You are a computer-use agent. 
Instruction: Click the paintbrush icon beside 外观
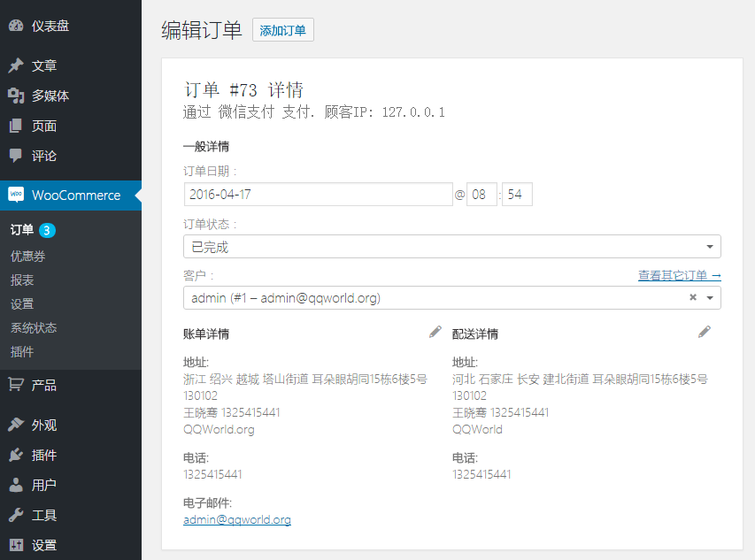16,425
